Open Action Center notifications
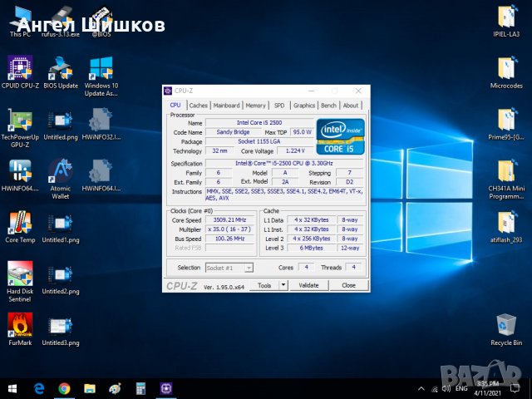Screen dimensions: 532x399 (x=515, y=389)
